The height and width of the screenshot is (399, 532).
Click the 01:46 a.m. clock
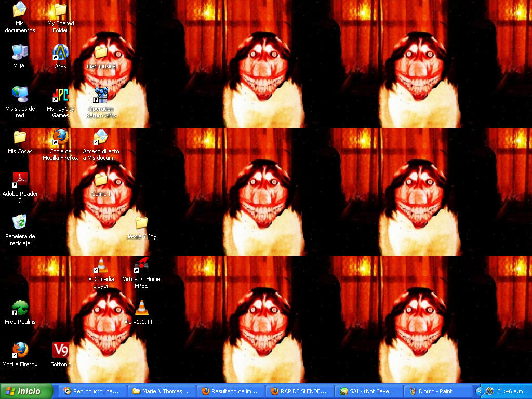[511, 392]
